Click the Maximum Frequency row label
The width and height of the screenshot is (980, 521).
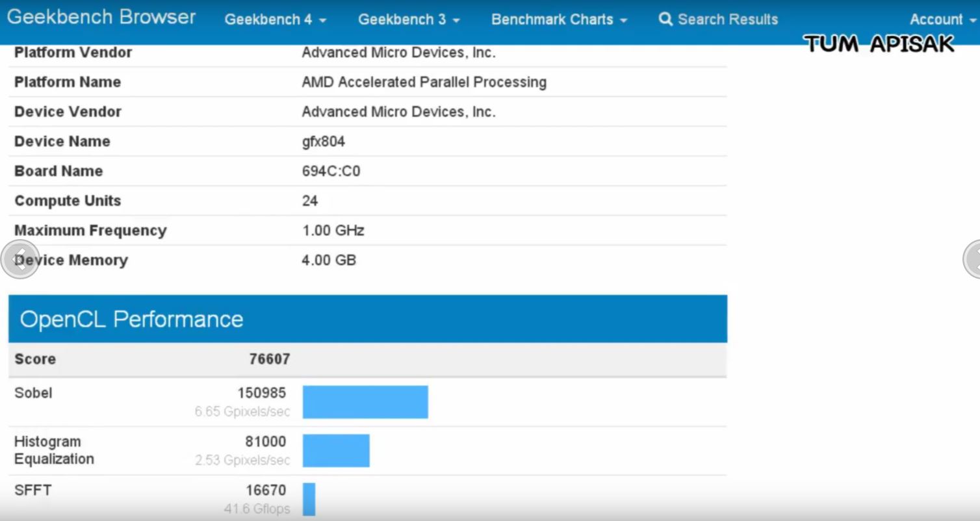click(90, 231)
